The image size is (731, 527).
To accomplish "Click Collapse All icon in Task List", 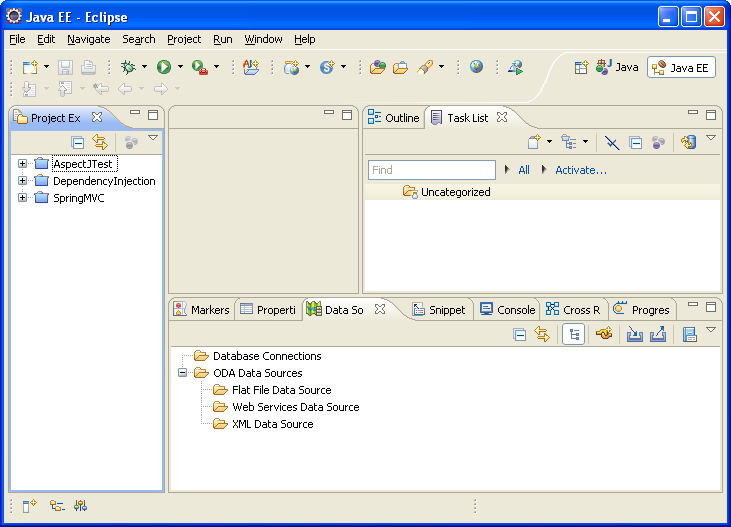I will [635, 143].
